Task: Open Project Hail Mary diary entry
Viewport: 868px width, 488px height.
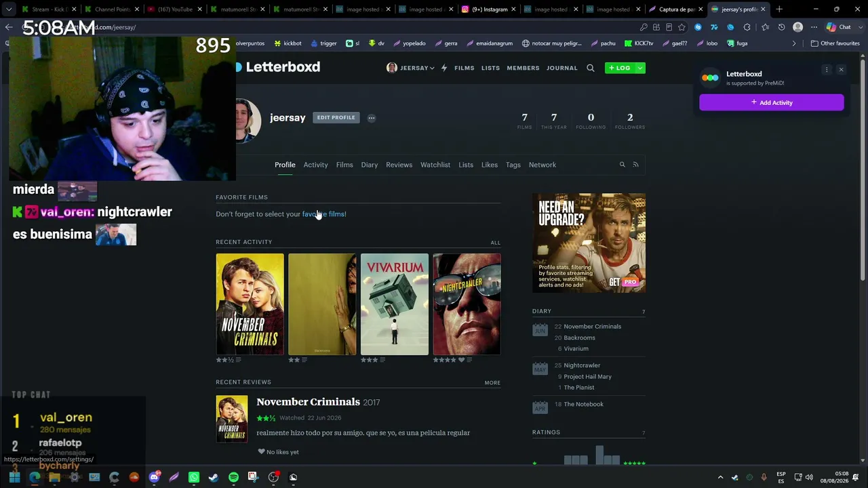Action: click(588, 377)
